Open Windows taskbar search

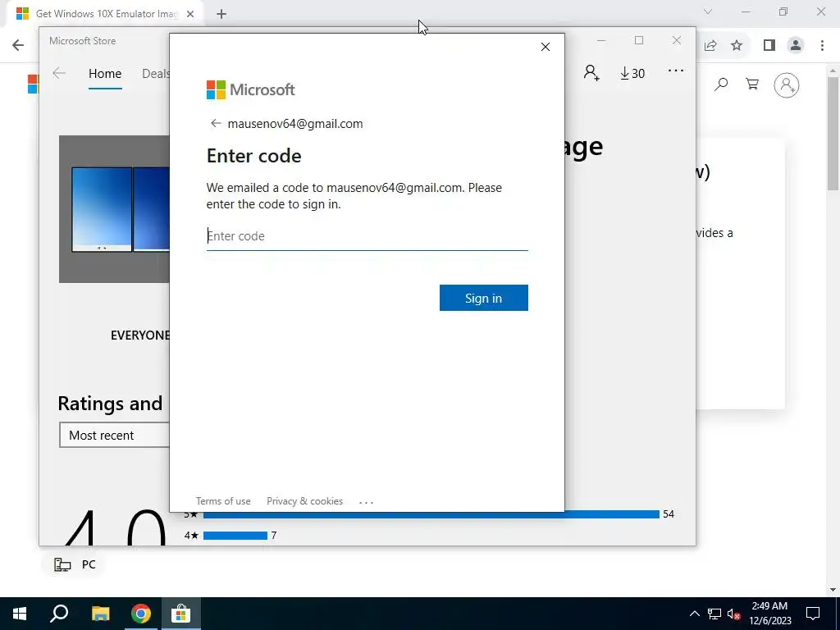point(59,614)
